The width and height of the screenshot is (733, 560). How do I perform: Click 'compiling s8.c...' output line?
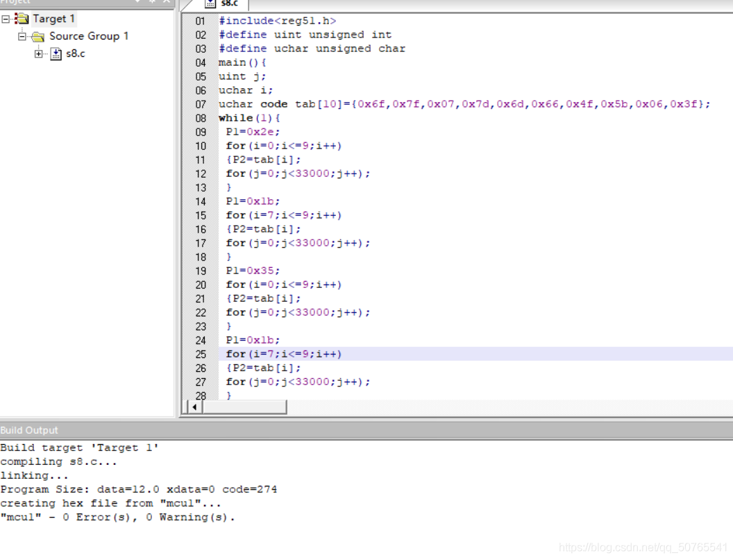58,462
